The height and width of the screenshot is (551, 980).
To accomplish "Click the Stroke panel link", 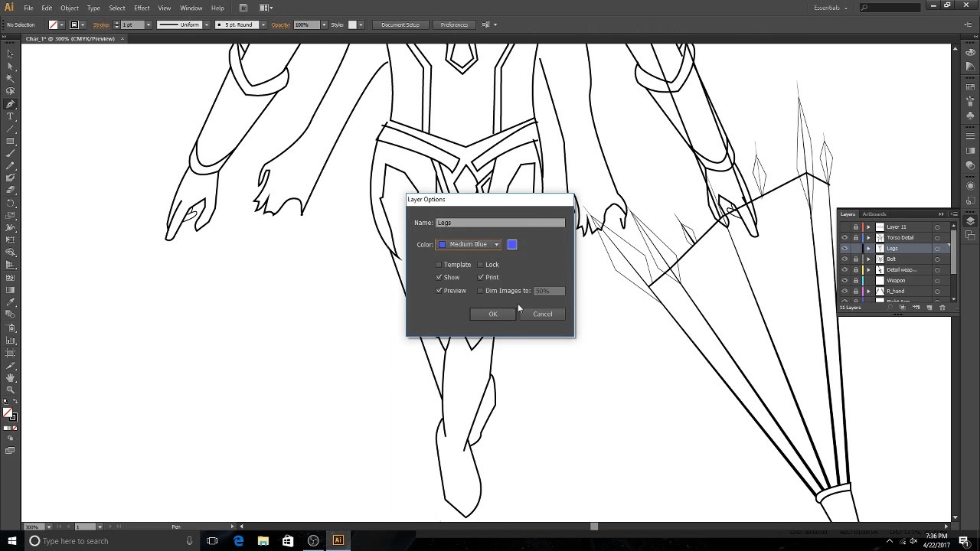I will (x=101, y=25).
